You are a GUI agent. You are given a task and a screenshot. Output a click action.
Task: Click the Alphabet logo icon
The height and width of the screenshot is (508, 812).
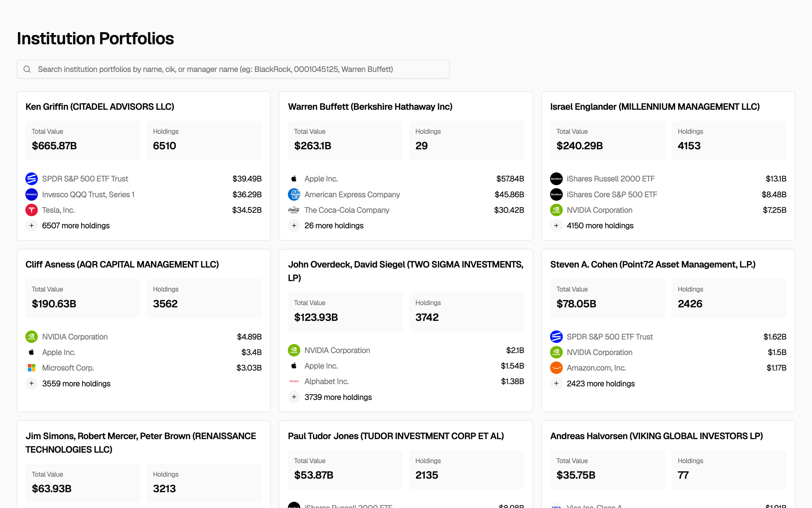pos(294,381)
